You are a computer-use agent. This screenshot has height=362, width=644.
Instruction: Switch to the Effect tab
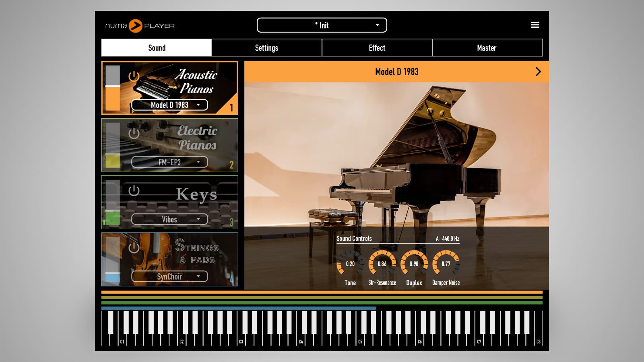pyautogui.click(x=377, y=47)
